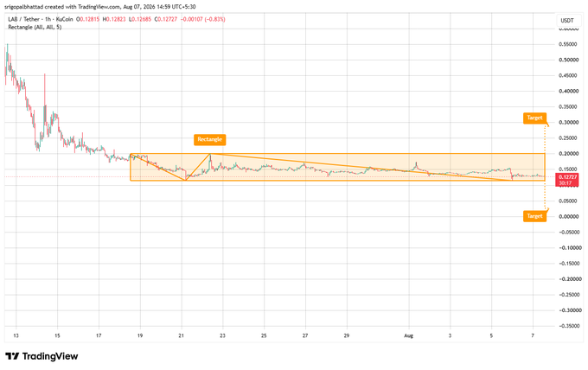Click the red current price tag 0.12727
The width and height of the screenshot is (588, 370).
(x=567, y=177)
